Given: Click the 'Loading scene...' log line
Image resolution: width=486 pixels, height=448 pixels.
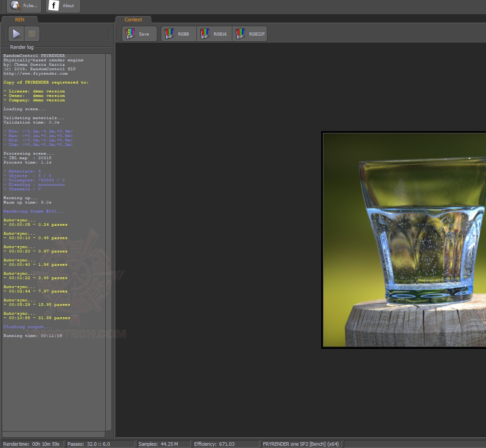Looking at the screenshot, I should click(24, 109).
